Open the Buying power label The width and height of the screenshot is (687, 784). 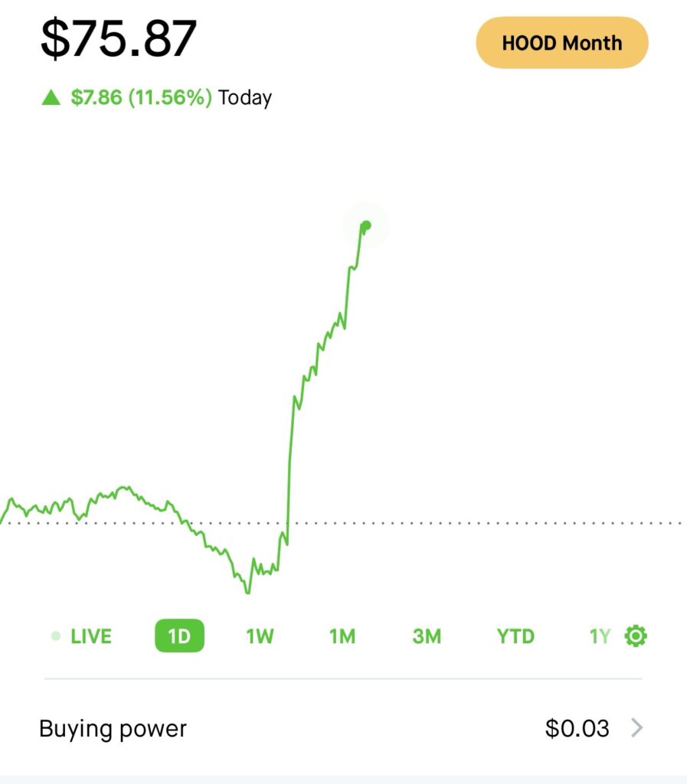click(x=113, y=729)
